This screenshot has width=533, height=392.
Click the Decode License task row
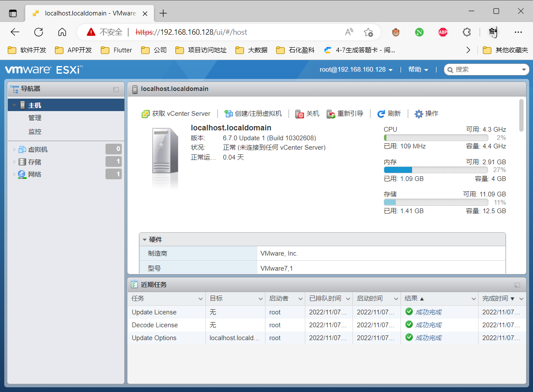pyautogui.click(x=327, y=325)
